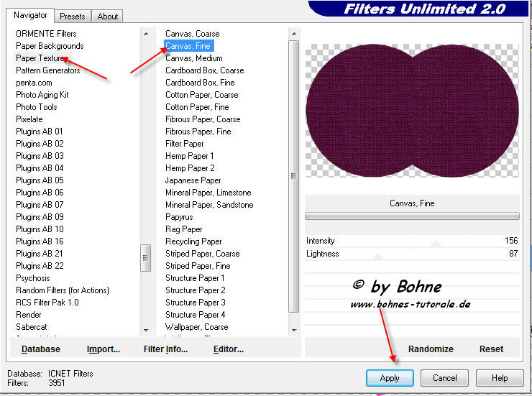Select Paper Backgrounds category
The height and width of the screenshot is (396, 532).
coord(50,46)
